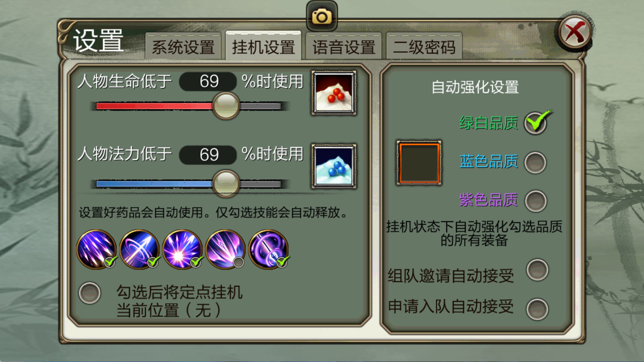The width and height of the screenshot is (644, 362).
Task: Select the blue mana potion slot
Action: (334, 166)
